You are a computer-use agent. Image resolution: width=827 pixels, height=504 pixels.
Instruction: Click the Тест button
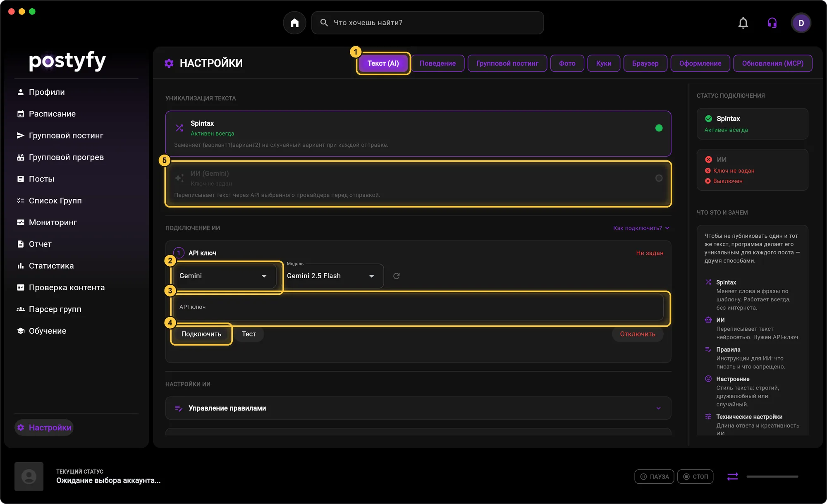pos(249,334)
